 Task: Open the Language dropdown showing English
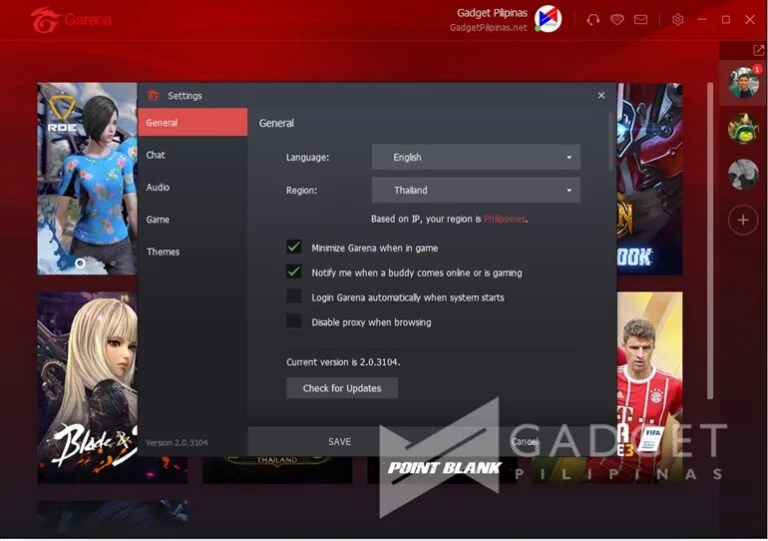pos(476,157)
